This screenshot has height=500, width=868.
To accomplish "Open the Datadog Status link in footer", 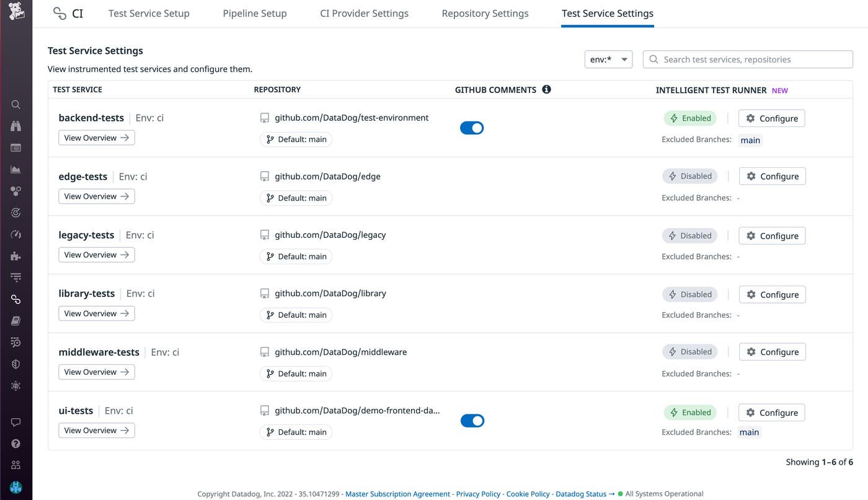I will point(581,494).
